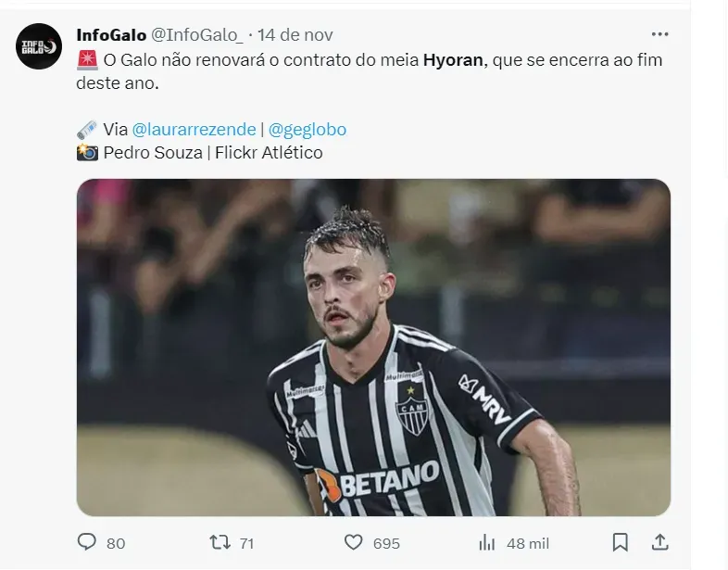Click the 695 likes count
The height and width of the screenshot is (570, 728).
385,542
